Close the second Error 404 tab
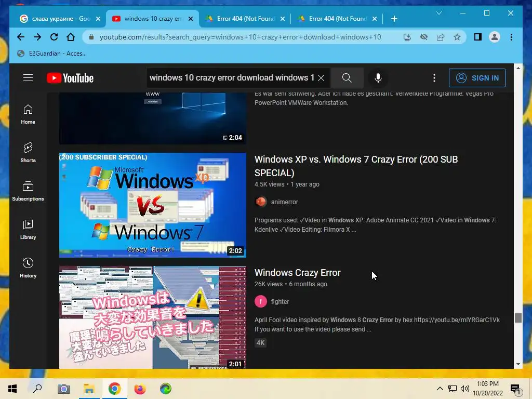 [375, 19]
